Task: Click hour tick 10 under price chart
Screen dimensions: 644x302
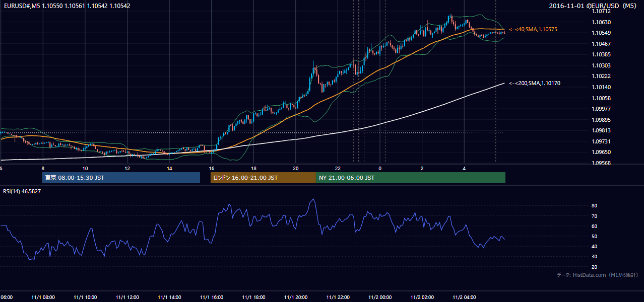Action: [x=85, y=168]
